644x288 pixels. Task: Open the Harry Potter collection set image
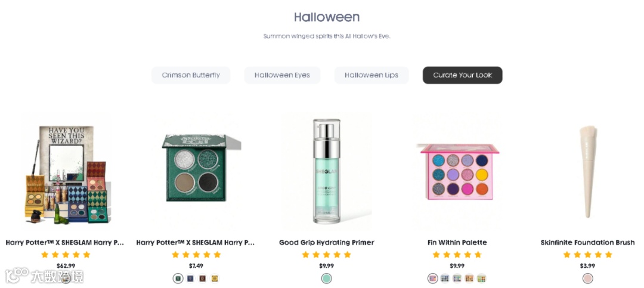[x=66, y=173]
